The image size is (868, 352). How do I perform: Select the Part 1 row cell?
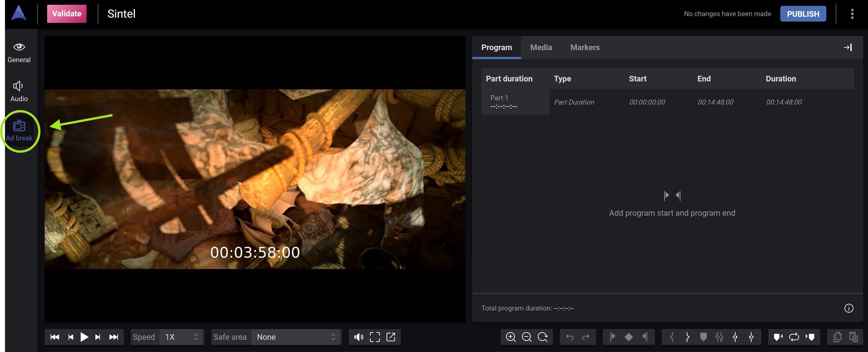515,102
